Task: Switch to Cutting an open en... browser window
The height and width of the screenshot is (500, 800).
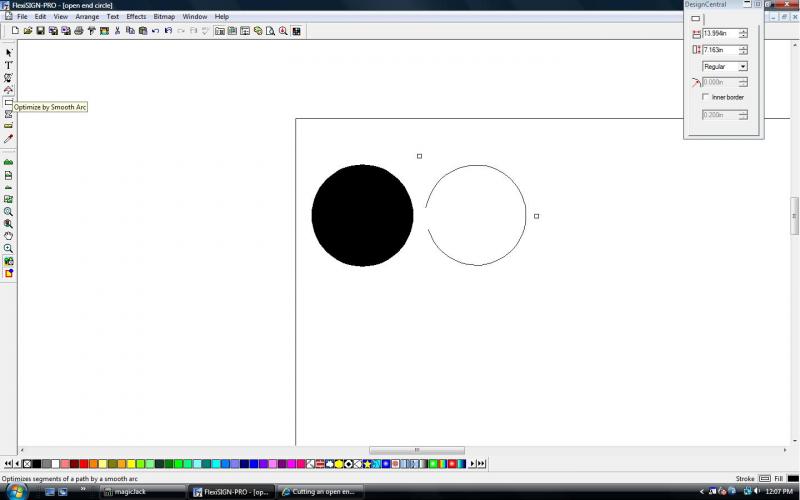Action: pyautogui.click(x=320, y=492)
